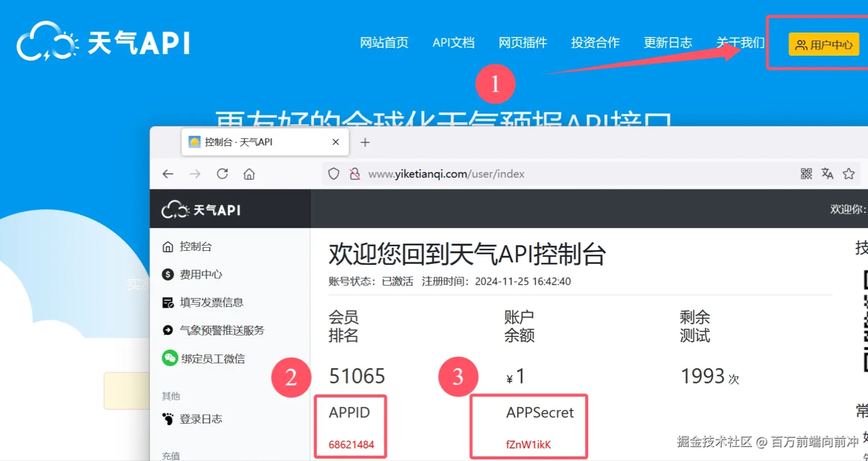Click the APPSecret value fZnW1ikK
The width and height of the screenshot is (868, 461).
pos(528,445)
